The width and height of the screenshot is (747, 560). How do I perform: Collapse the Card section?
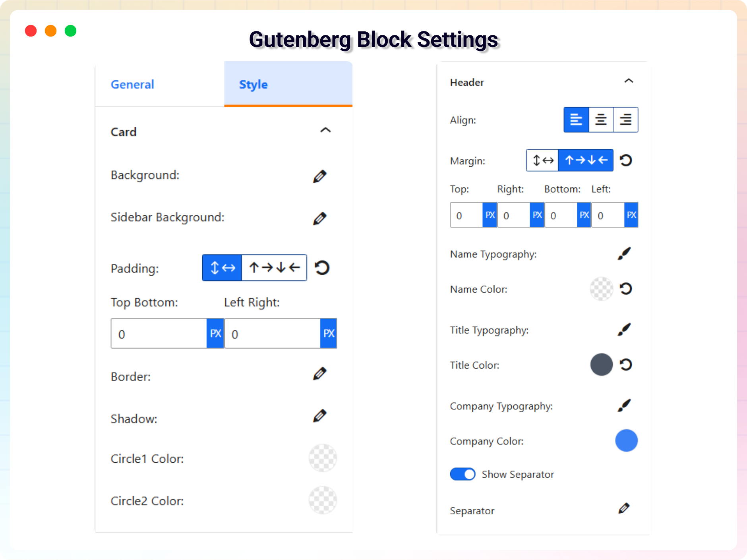click(325, 130)
